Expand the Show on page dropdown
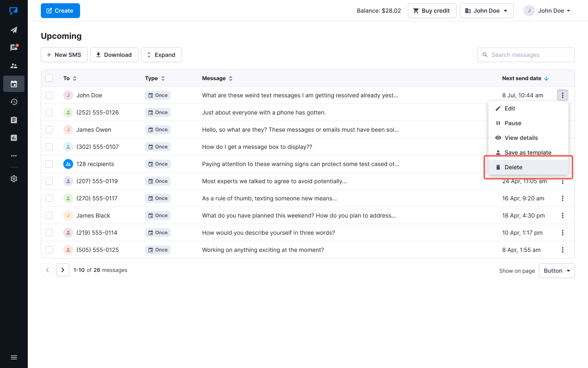This screenshot has width=588, height=368. [557, 271]
